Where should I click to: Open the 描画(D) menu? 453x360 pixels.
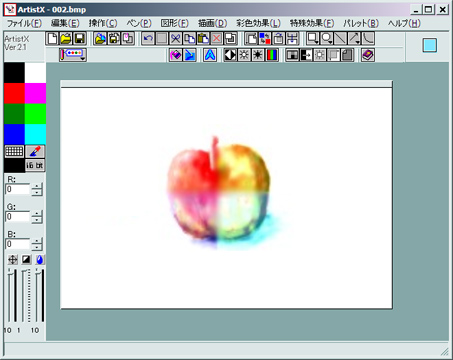(x=213, y=23)
